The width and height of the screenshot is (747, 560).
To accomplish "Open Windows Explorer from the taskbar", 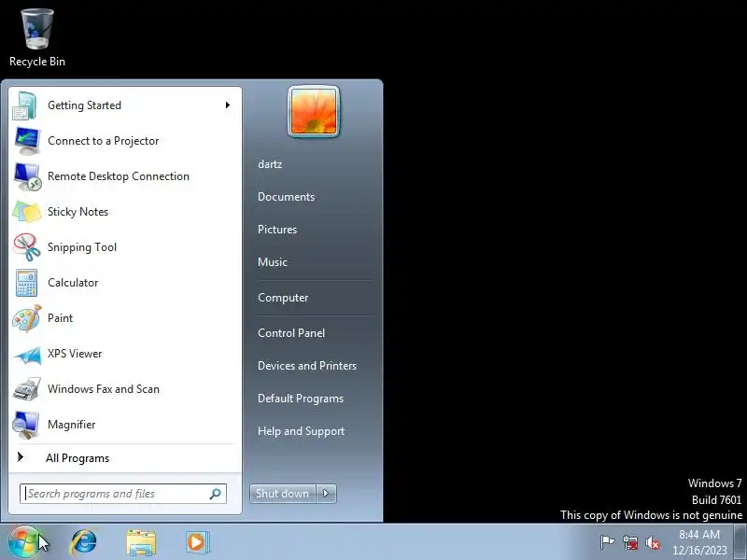I will [141, 542].
